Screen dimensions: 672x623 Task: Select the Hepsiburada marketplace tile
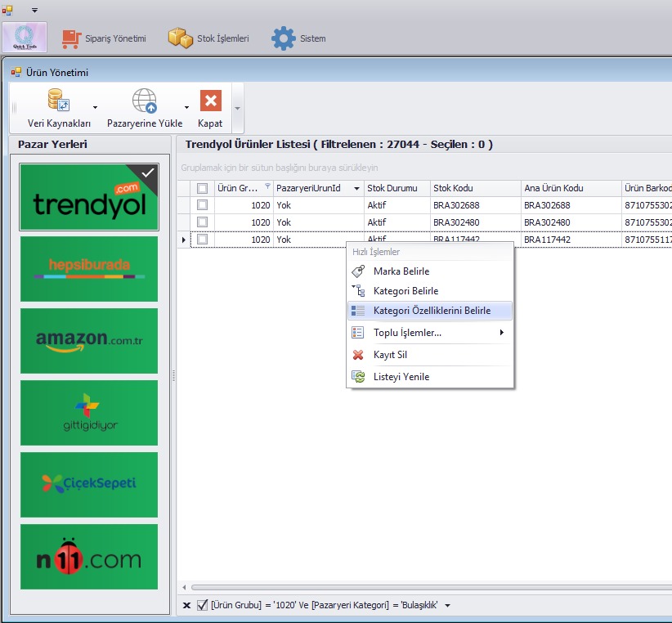coord(89,269)
